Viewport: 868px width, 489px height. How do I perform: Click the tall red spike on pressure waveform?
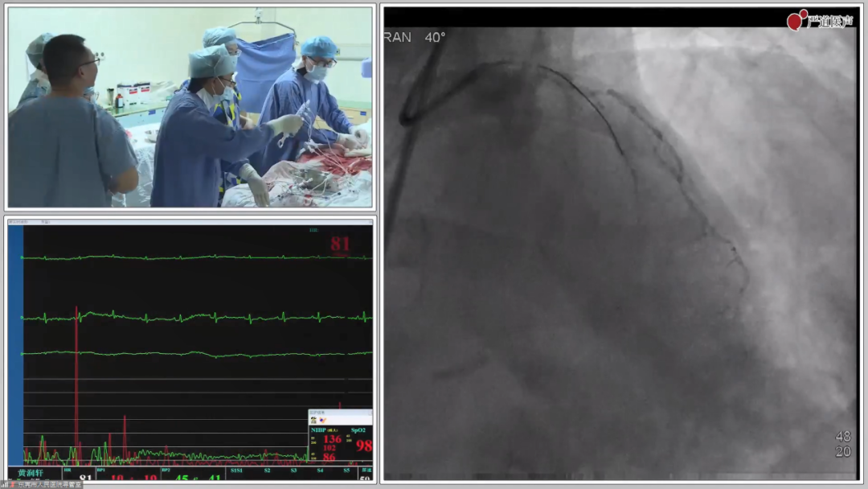point(76,378)
